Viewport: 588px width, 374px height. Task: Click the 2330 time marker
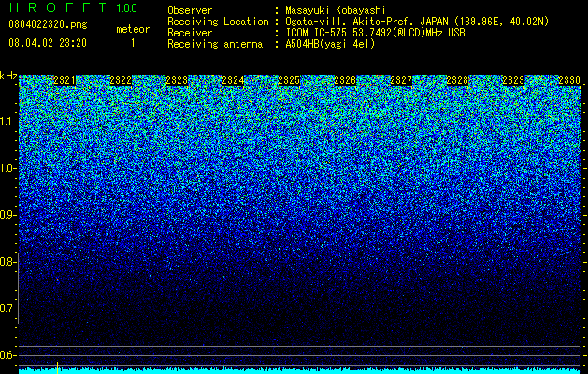(569, 80)
